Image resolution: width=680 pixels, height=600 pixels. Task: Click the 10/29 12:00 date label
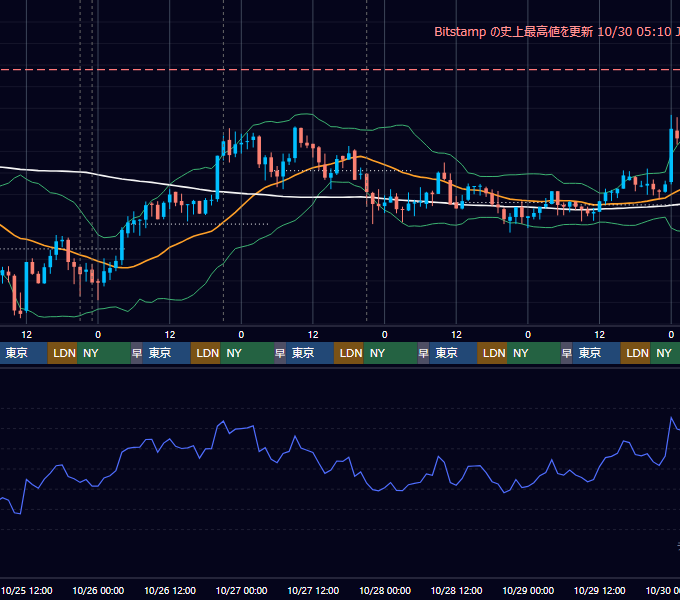599,590
